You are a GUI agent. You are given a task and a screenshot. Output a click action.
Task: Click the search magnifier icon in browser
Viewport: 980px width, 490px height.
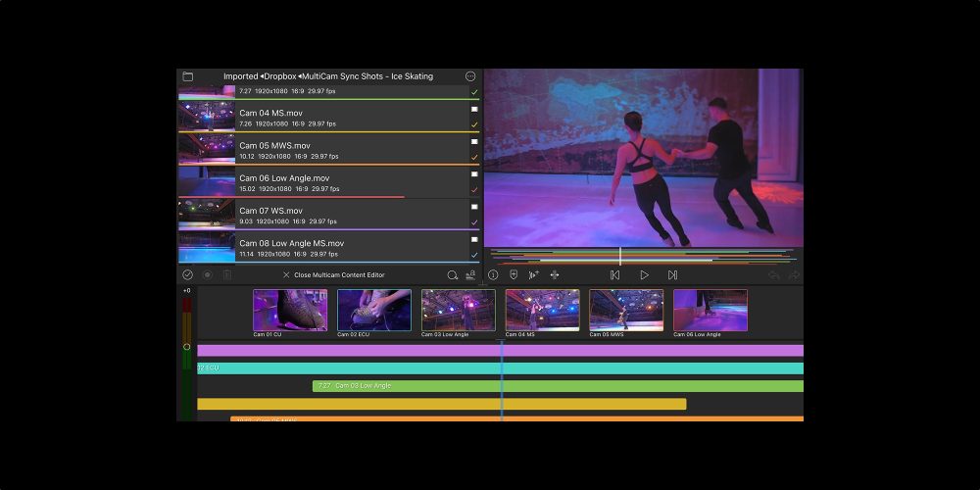pyautogui.click(x=453, y=275)
